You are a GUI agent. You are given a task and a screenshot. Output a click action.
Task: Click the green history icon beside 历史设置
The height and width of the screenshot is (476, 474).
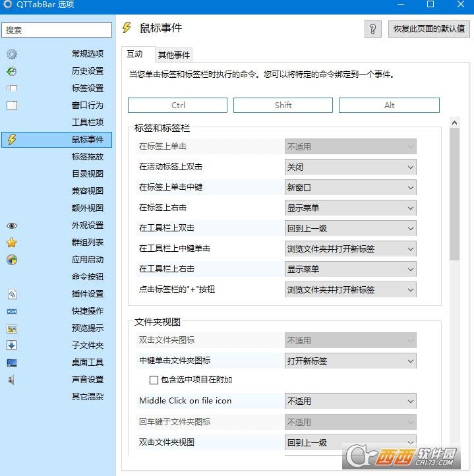click(12, 71)
